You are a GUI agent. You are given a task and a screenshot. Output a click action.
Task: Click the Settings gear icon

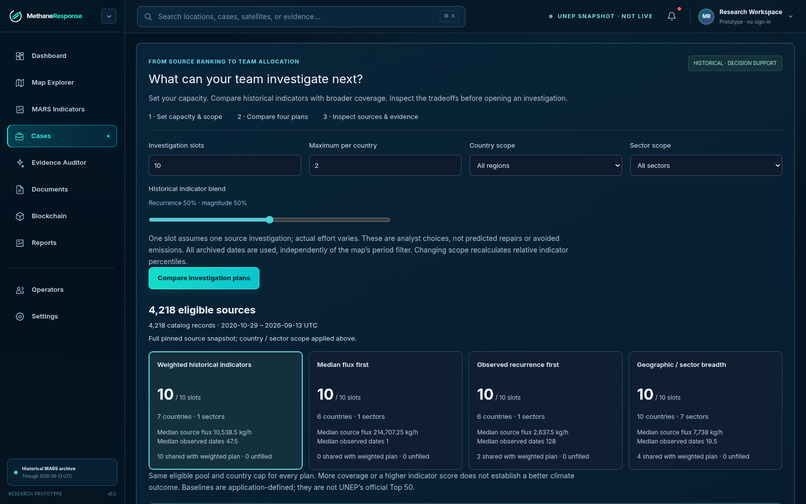20,316
